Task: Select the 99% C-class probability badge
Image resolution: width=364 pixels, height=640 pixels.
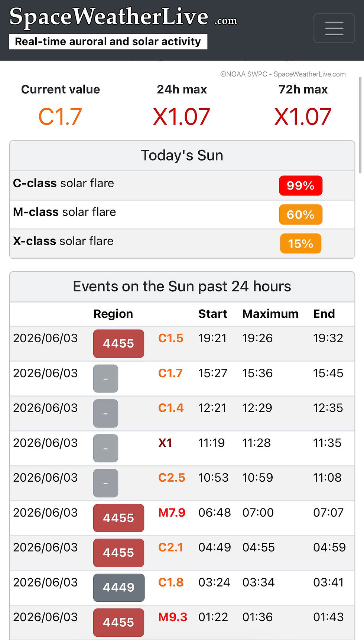Action: 300,185
